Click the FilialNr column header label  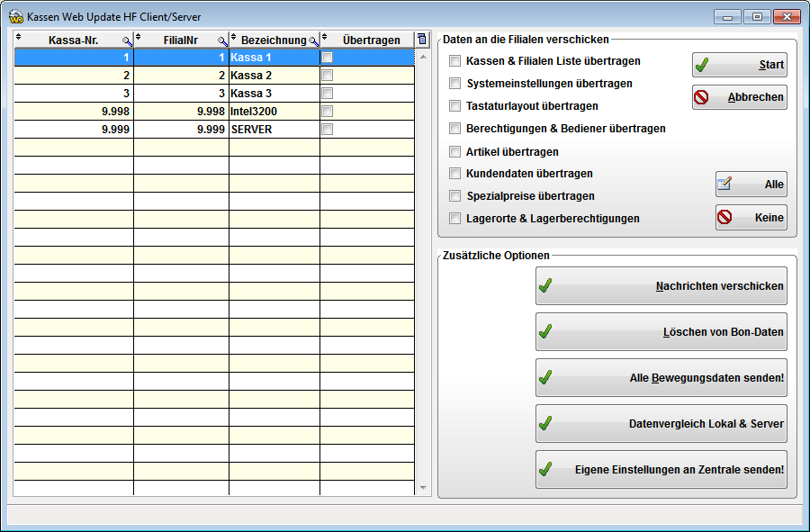click(x=181, y=41)
